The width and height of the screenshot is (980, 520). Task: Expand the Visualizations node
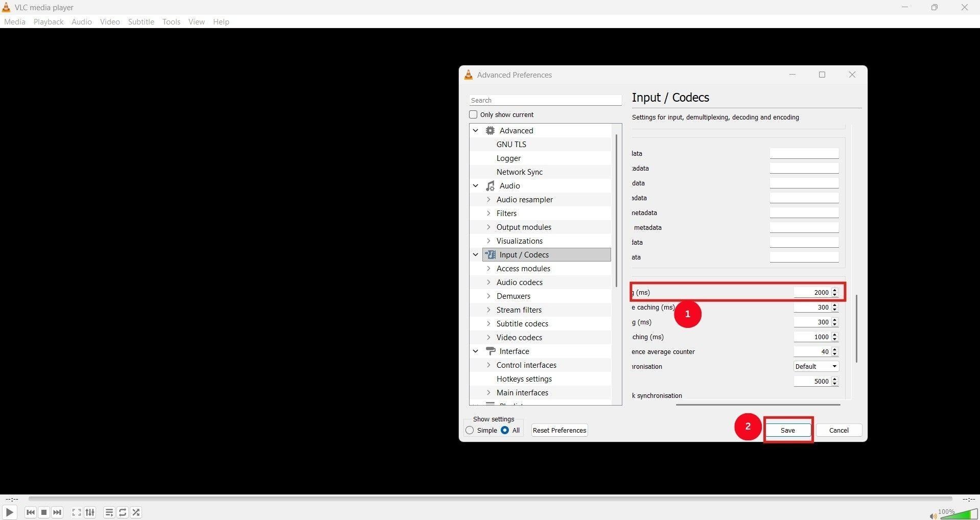point(488,241)
